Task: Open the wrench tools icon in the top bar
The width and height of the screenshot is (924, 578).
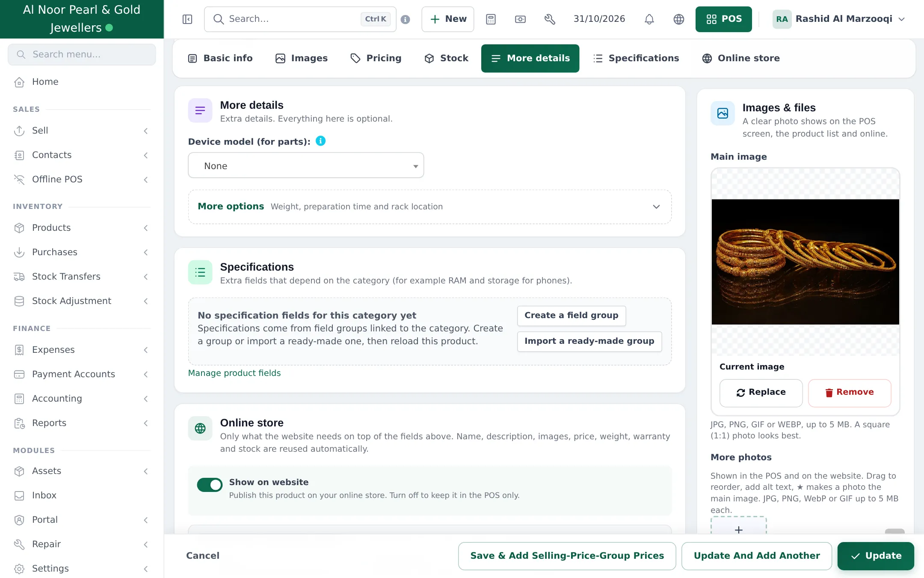Action: coord(550,19)
